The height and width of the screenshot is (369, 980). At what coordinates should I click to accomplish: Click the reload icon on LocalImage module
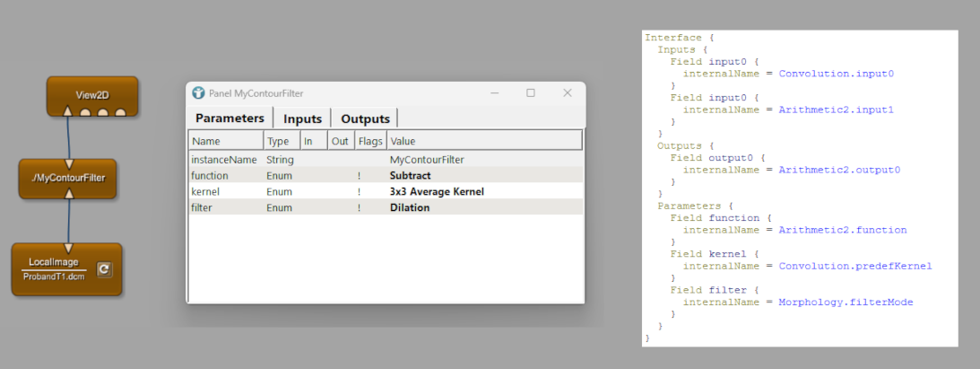(x=104, y=268)
